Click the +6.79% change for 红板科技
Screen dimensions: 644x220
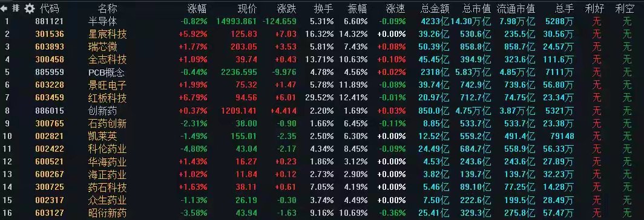click(x=193, y=98)
